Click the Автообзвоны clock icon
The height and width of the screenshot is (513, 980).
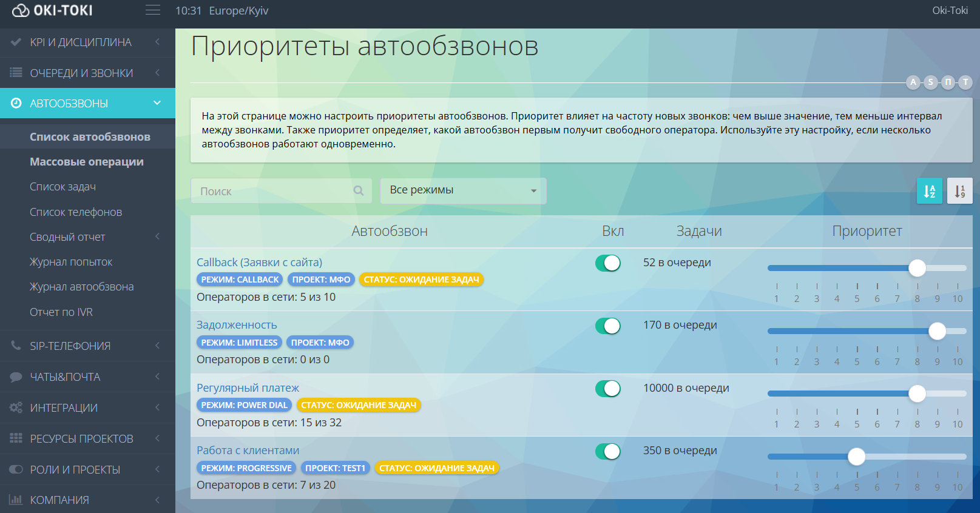16,103
